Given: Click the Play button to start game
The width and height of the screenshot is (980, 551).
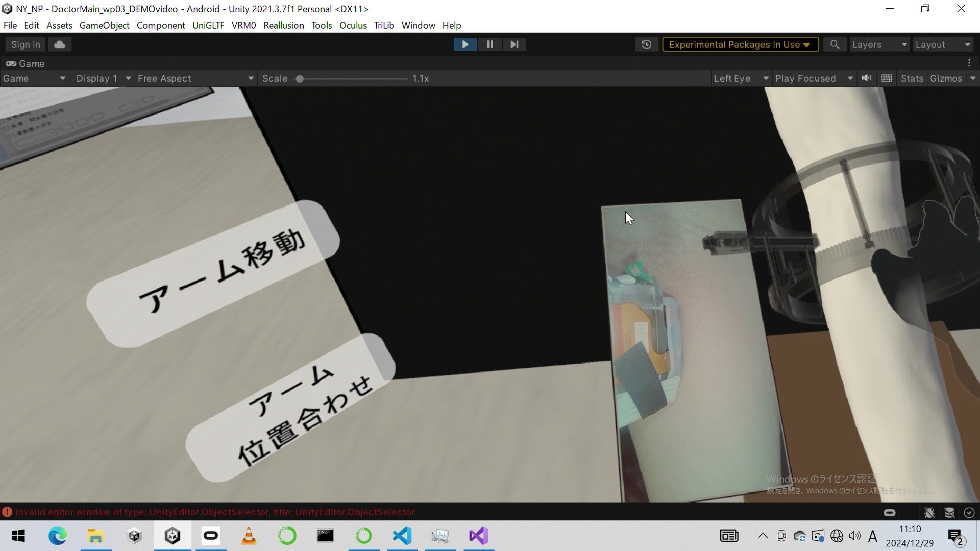Looking at the screenshot, I should coord(465,44).
